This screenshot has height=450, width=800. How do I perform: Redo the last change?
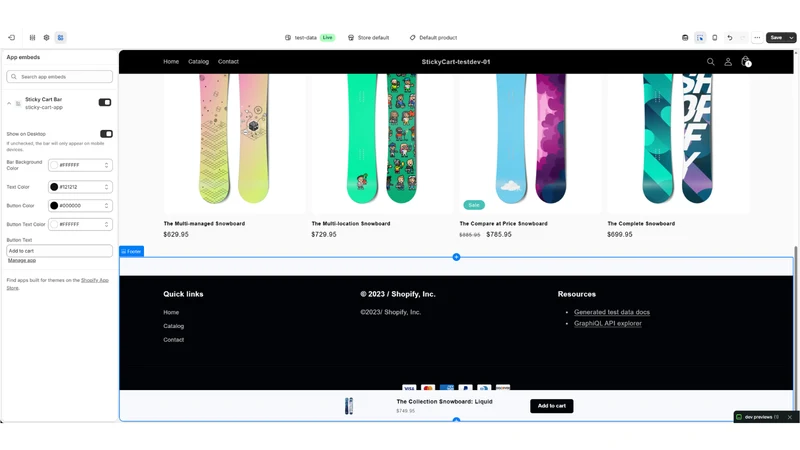coord(743,38)
